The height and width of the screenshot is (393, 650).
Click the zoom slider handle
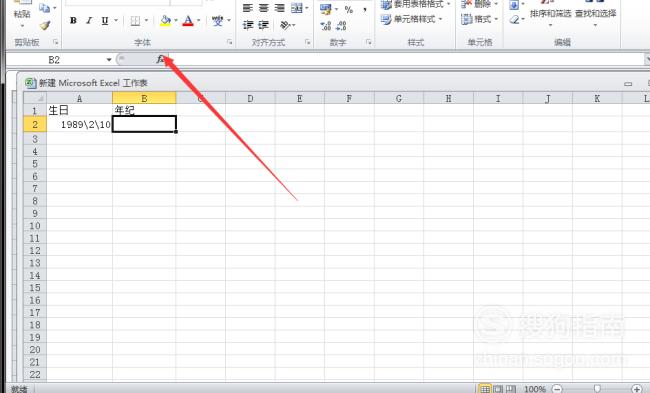tap(597, 389)
